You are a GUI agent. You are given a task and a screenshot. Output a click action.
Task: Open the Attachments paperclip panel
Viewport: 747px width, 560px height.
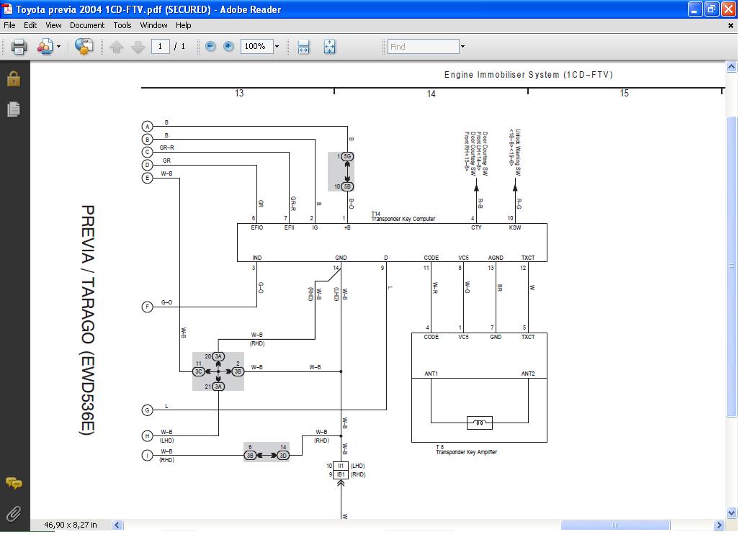[14, 513]
